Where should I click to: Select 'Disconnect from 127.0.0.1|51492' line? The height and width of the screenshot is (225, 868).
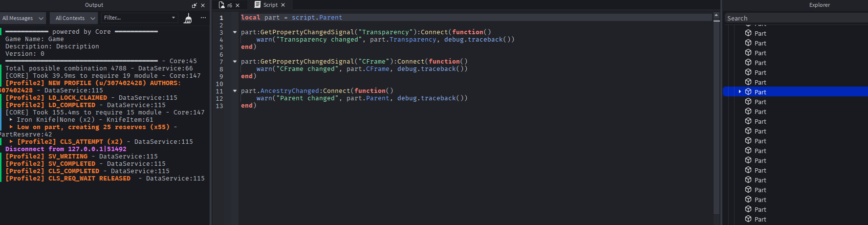[x=66, y=149]
